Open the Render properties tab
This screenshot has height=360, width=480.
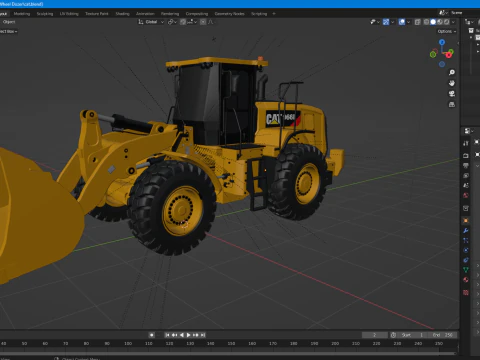point(466,156)
